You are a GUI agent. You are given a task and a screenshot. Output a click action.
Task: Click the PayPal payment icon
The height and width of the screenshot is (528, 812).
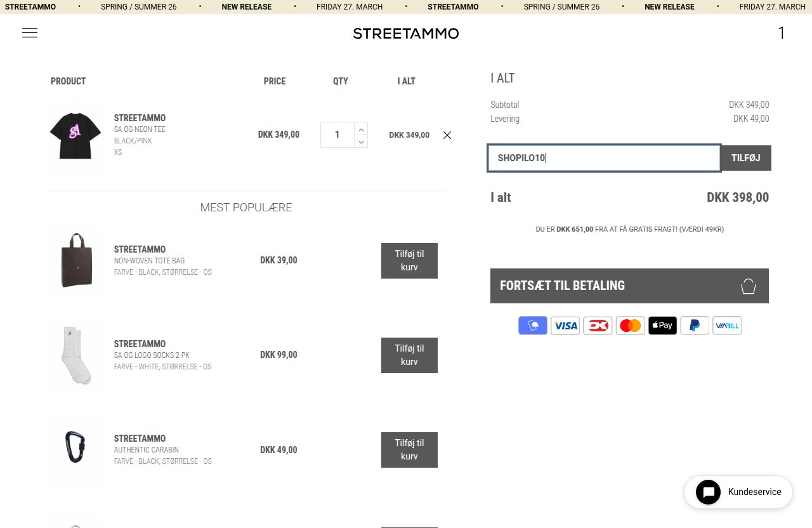coord(695,326)
